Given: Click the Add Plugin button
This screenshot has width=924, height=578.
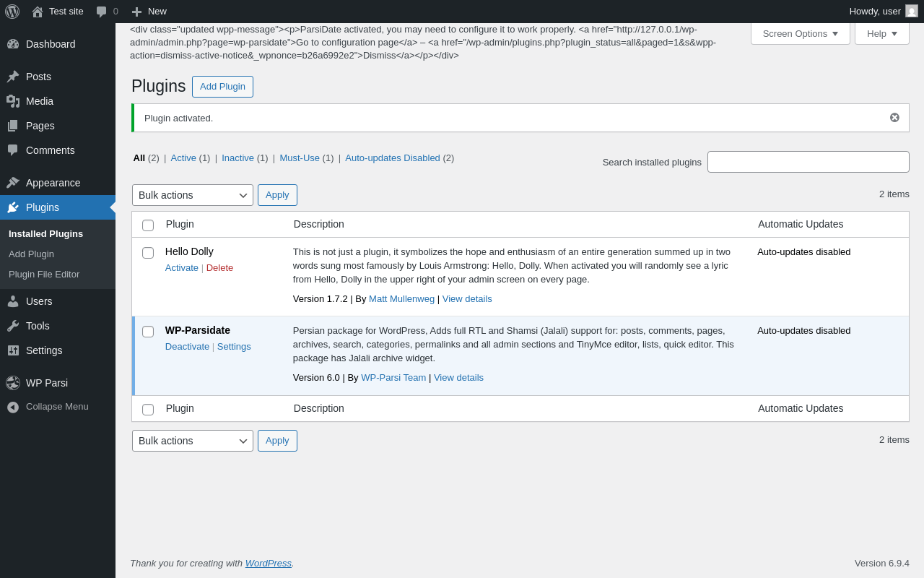Looking at the screenshot, I should click(x=222, y=87).
